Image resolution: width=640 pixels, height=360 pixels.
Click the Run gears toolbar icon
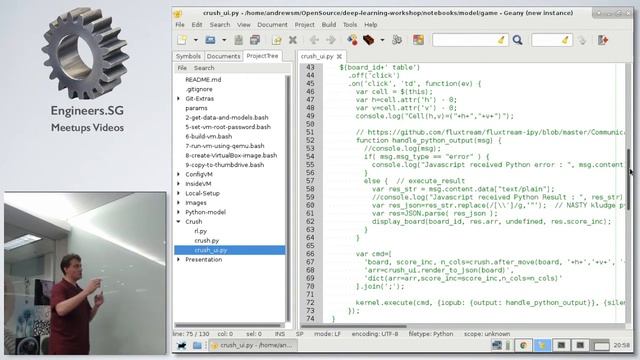tap(397, 40)
